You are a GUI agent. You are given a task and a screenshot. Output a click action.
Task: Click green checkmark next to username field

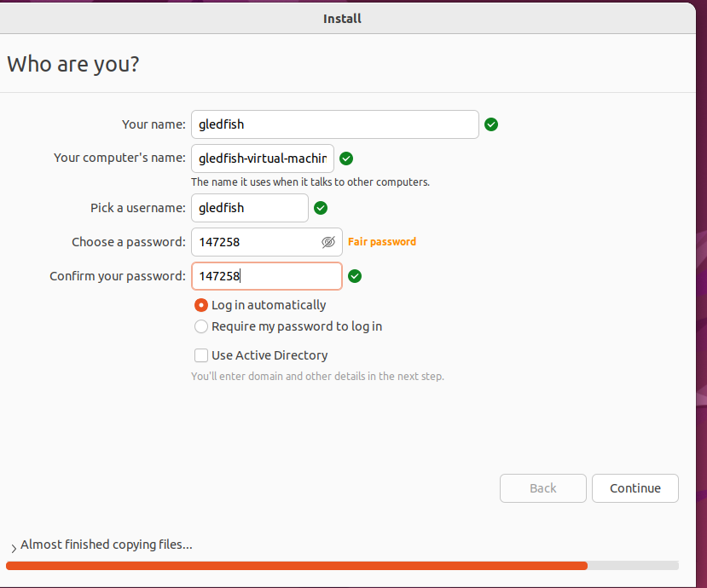[321, 208]
